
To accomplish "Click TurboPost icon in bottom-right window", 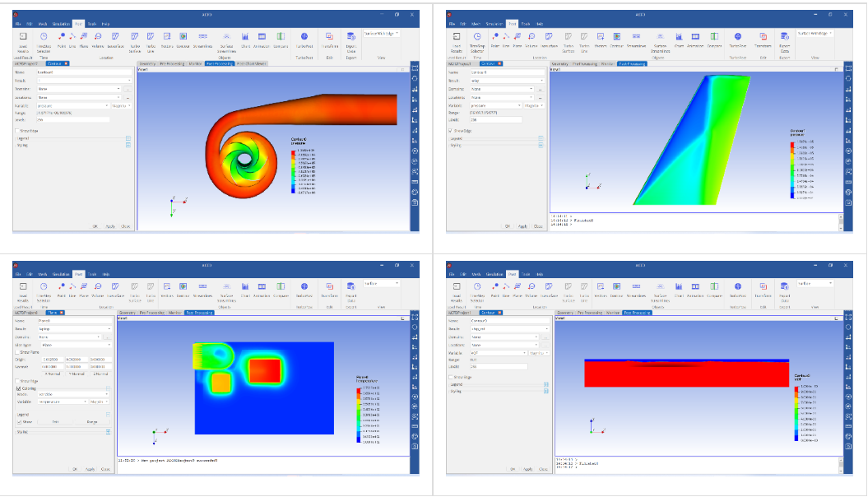I will 738,286.
